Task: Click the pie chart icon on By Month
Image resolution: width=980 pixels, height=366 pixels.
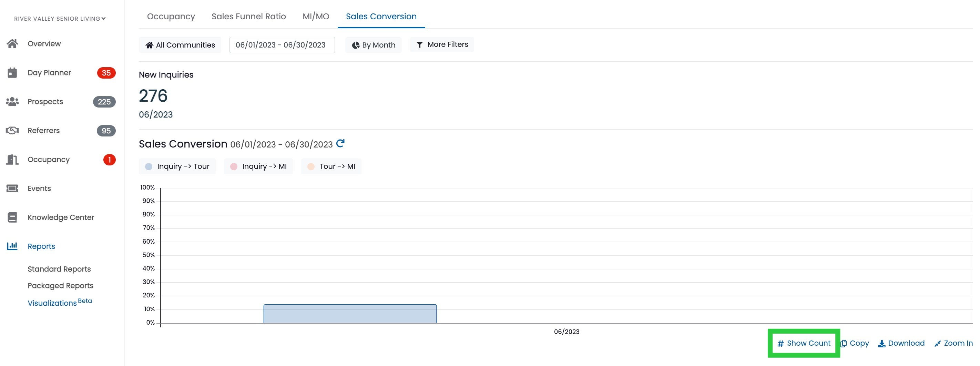Action: click(x=355, y=45)
